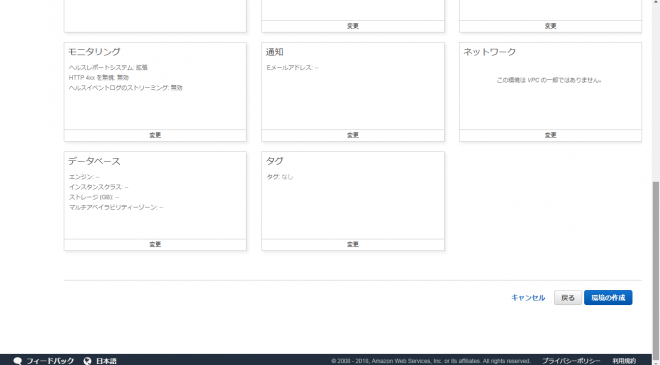Click the VPC の一部ではありません message

pyautogui.click(x=548, y=80)
